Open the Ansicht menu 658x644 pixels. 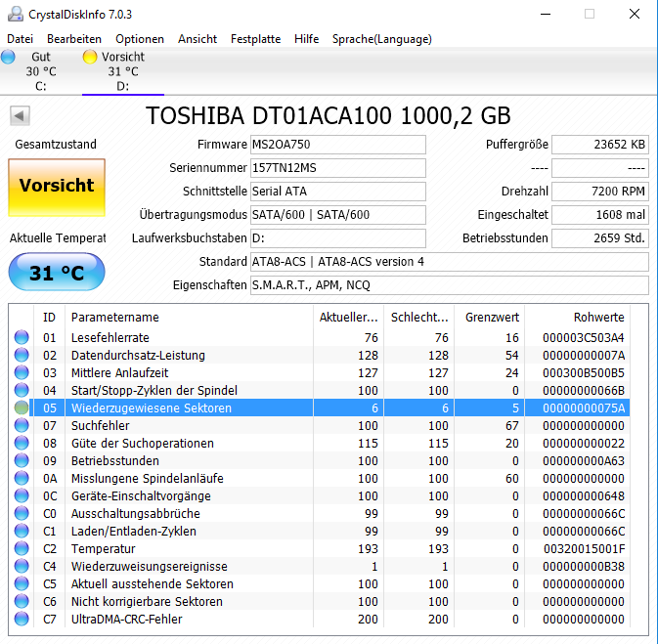[x=197, y=39]
